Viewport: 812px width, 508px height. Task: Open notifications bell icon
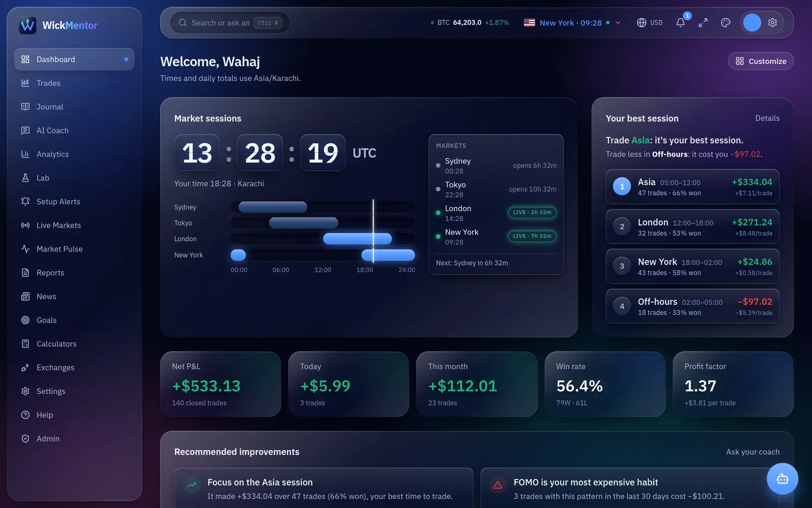point(681,23)
